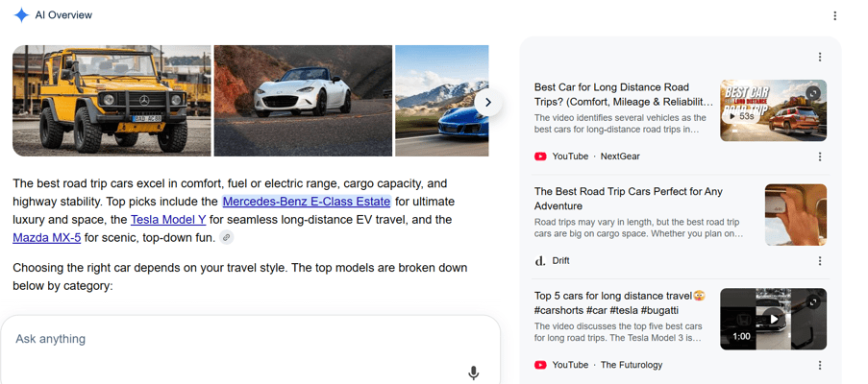Click the AI Overview sparkle icon
Viewport: 868px width, 384px height.
pyautogui.click(x=21, y=15)
